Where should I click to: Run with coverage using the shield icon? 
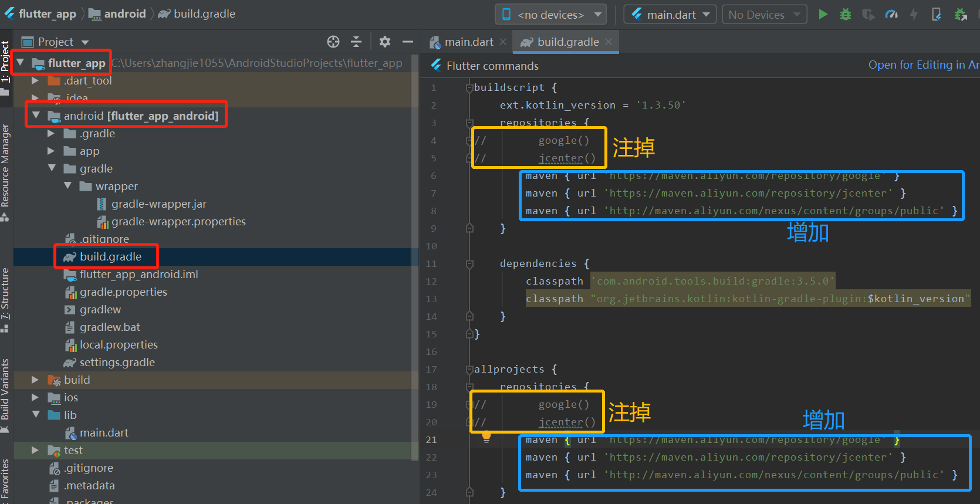(x=869, y=14)
